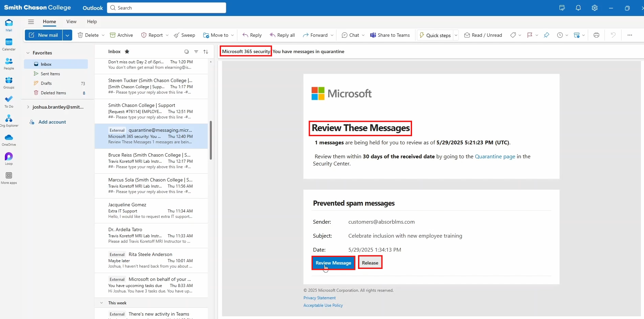The width and height of the screenshot is (644, 319).
Task: Click the Review Message button
Action: [333, 263]
